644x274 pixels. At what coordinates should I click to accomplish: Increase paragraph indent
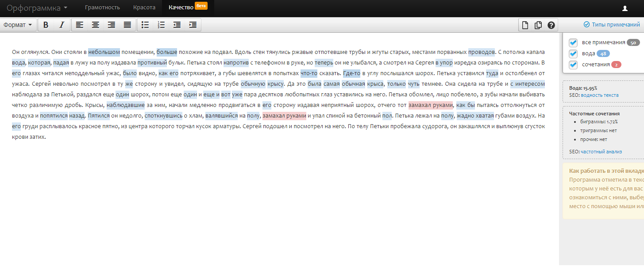click(x=193, y=25)
